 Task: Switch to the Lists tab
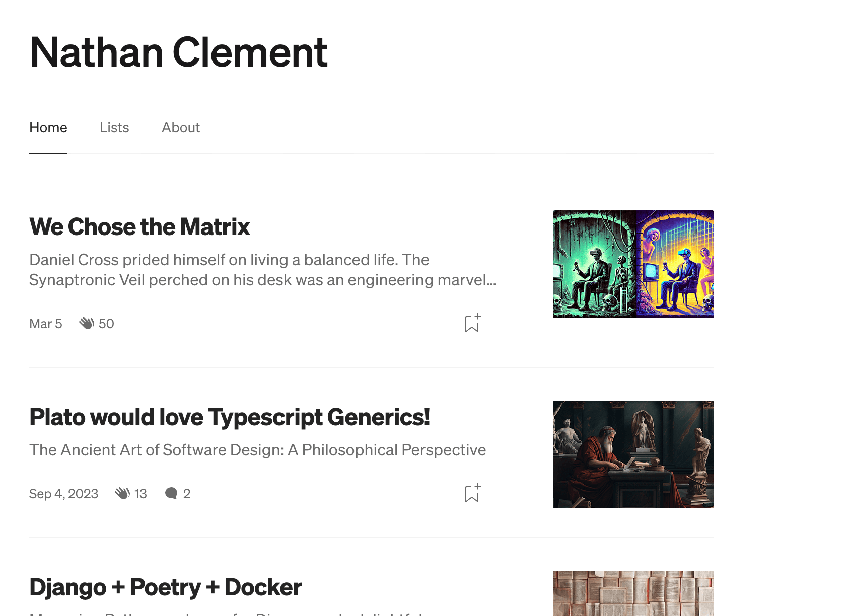pyautogui.click(x=114, y=128)
